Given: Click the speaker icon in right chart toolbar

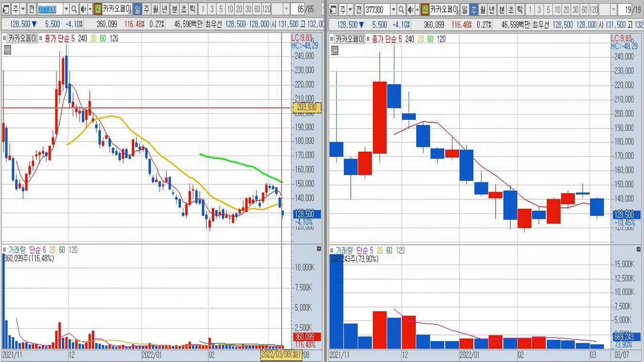Looking at the screenshot, I should (x=411, y=10).
